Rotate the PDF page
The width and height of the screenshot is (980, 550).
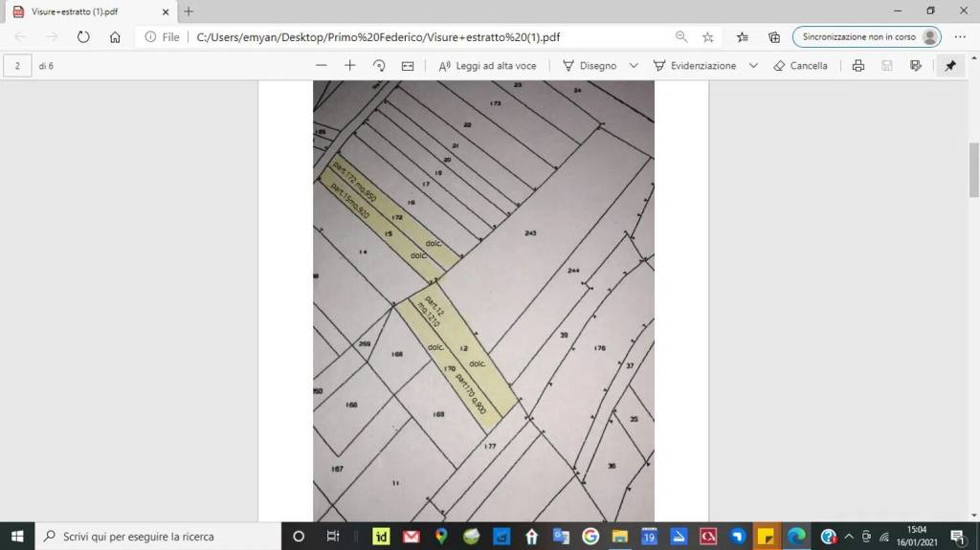coord(379,66)
